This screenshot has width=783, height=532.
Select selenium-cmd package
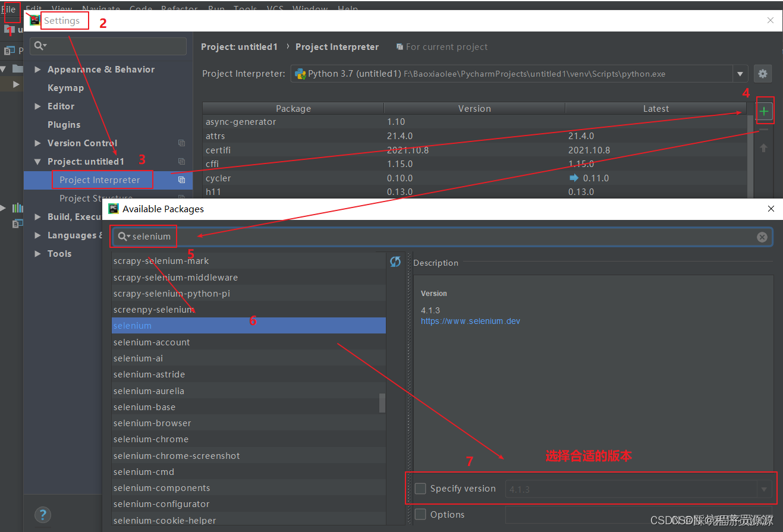coord(249,472)
